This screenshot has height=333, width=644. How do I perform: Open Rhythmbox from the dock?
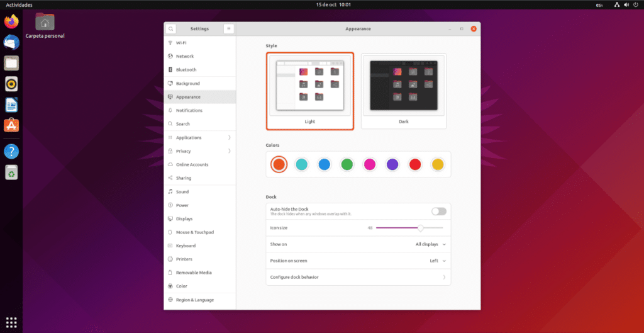11,84
